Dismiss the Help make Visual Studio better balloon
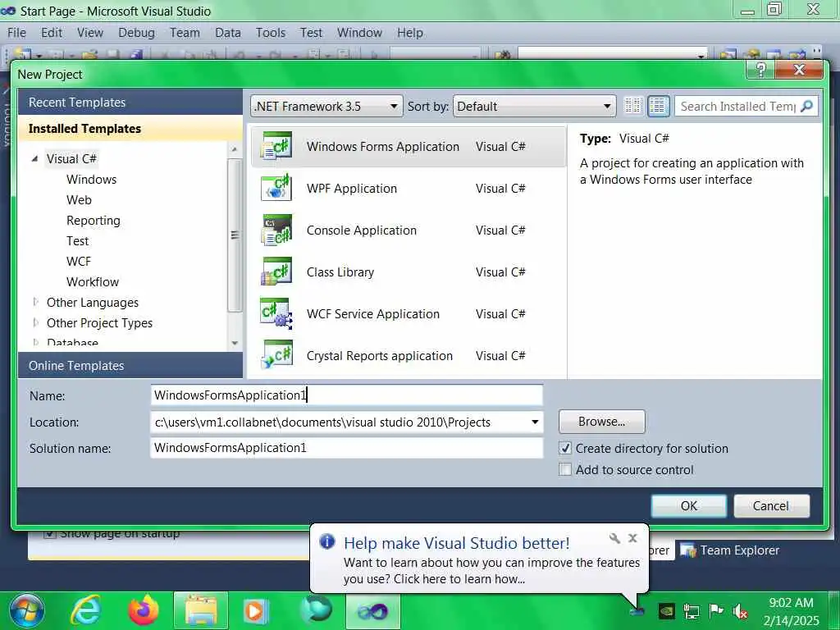Viewport: 840px width, 630px height. point(632,538)
